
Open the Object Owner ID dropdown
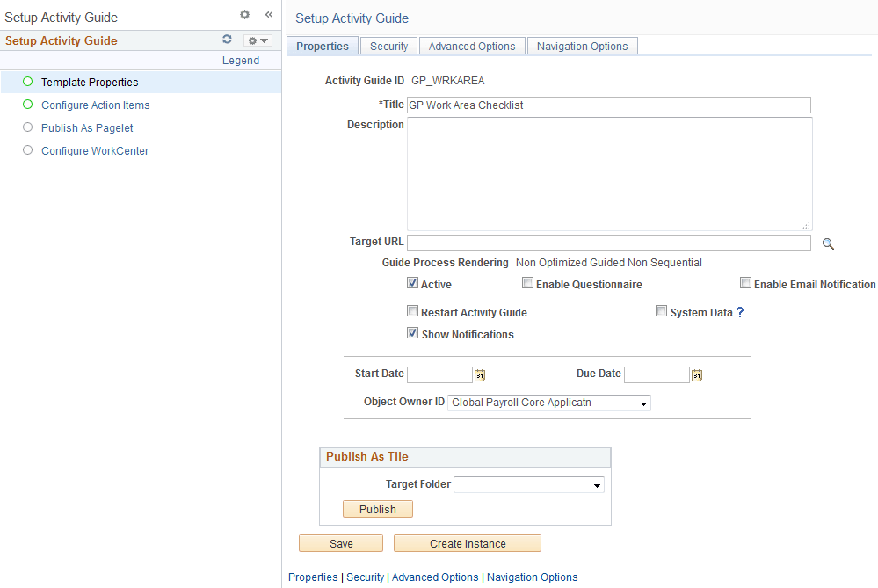point(645,403)
